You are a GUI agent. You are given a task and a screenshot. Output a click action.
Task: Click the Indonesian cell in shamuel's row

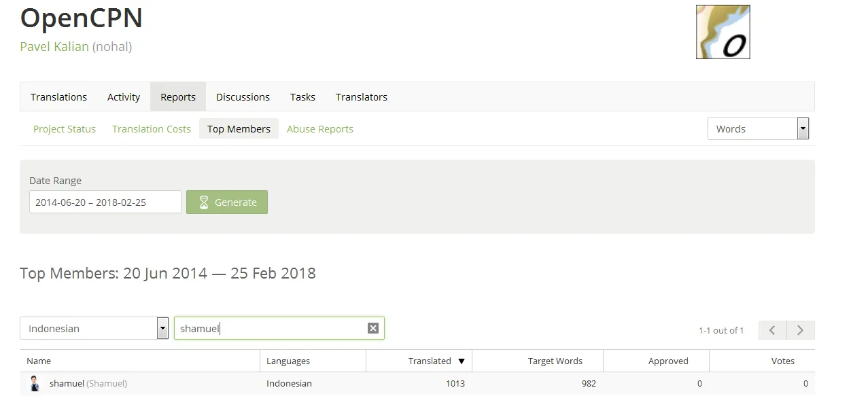click(x=289, y=383)
